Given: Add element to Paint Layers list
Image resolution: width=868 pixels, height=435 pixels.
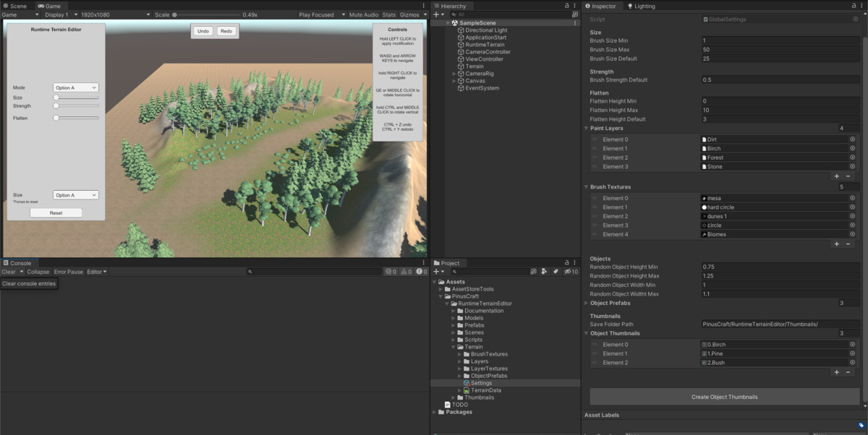Looking at the screenshot, I should [x=837, y=176].
